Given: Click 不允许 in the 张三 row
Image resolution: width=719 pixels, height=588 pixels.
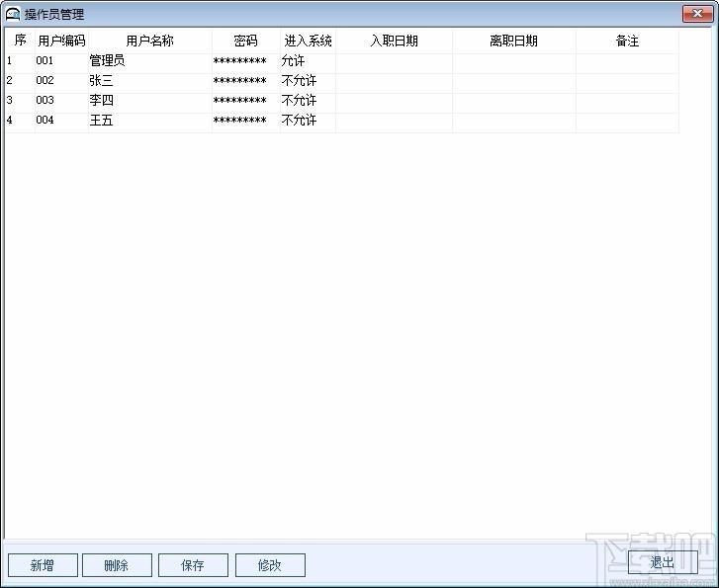Looking at the screenshot, I should point(299,81).
